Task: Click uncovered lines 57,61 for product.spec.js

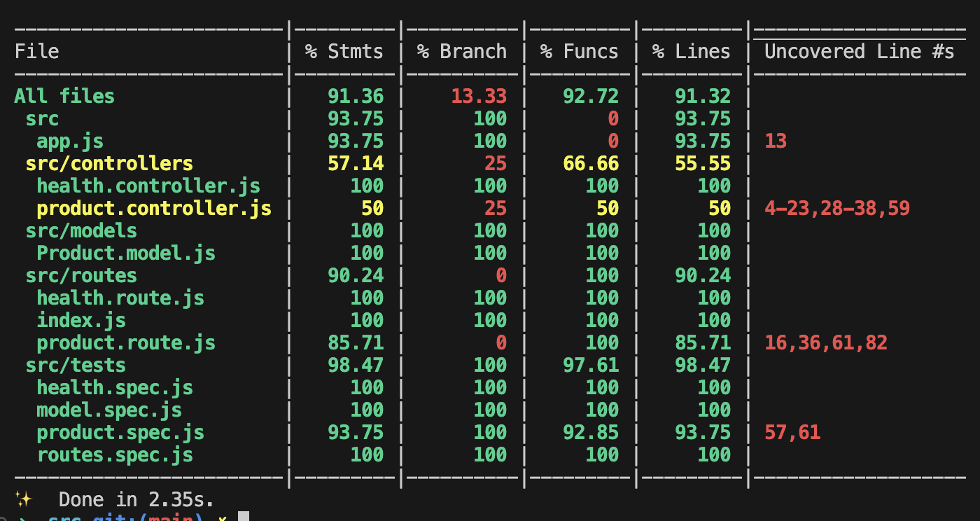Action: point(791,432)
